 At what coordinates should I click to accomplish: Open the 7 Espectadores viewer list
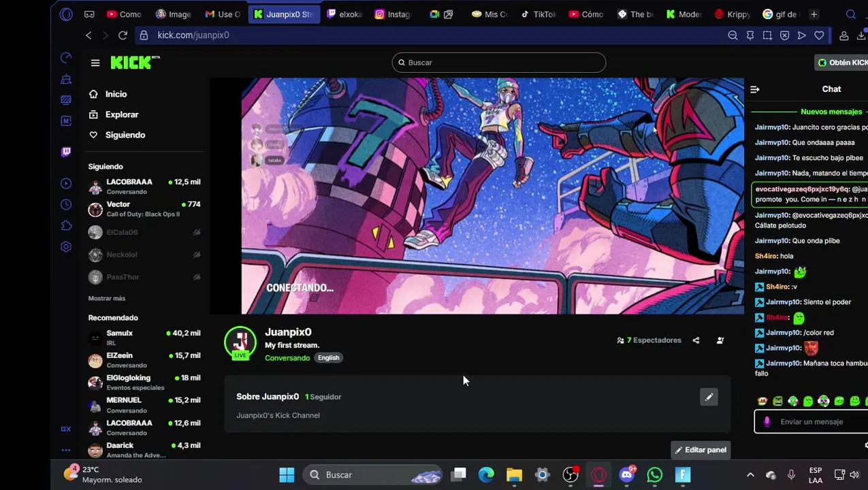(x=649, y=340)
